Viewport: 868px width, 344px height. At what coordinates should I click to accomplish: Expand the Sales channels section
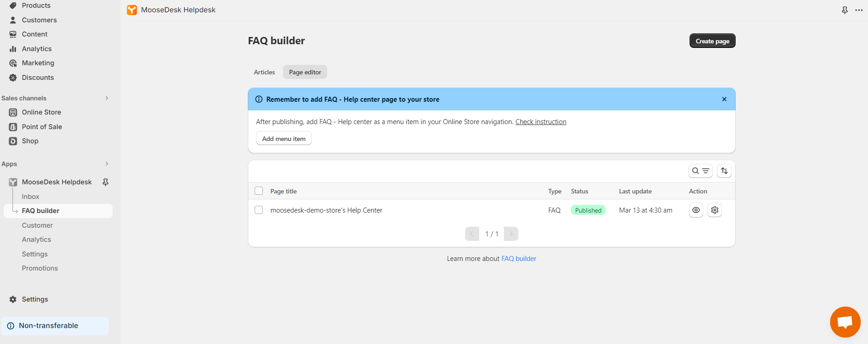point(107,98)
